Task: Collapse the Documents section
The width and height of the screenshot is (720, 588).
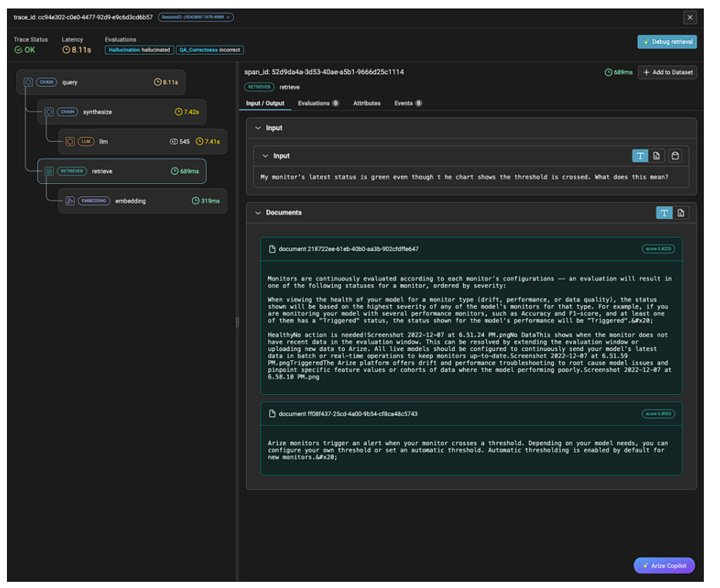Action: (258, 212)
